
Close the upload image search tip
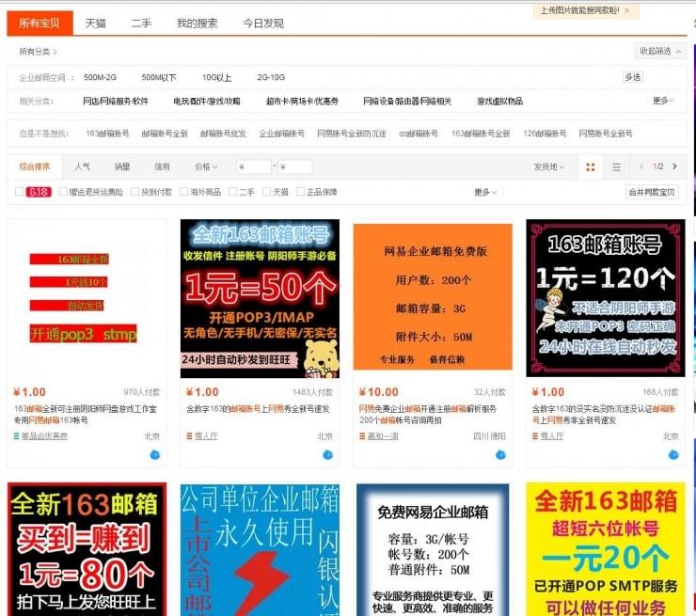click(x=626, y=10)
